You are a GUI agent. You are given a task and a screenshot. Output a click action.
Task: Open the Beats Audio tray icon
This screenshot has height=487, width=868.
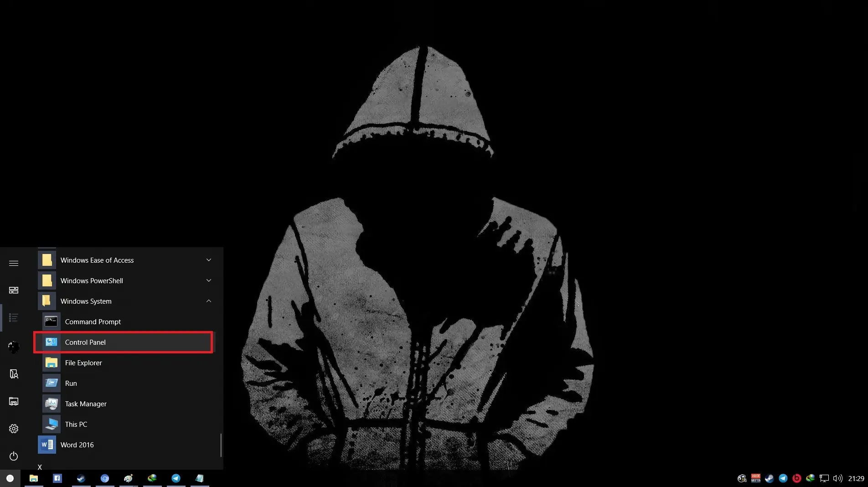(797, 478)
